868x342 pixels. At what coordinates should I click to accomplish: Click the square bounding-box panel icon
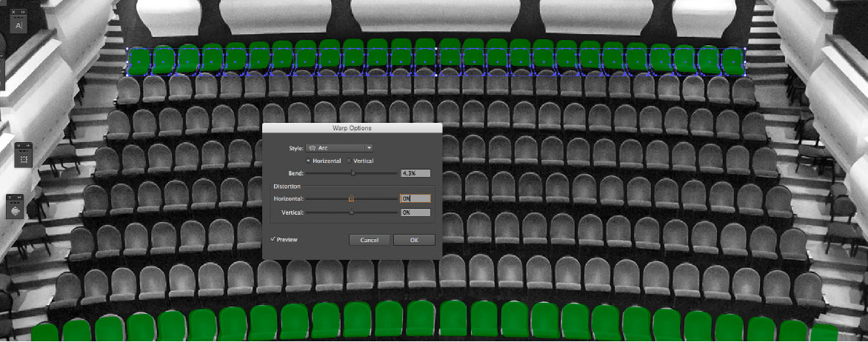coord(24,159)
